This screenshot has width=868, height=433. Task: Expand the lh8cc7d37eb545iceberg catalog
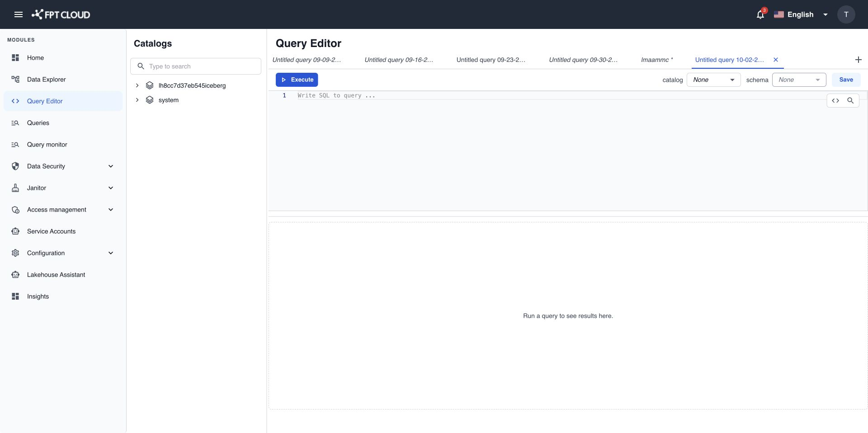(137, 85)
